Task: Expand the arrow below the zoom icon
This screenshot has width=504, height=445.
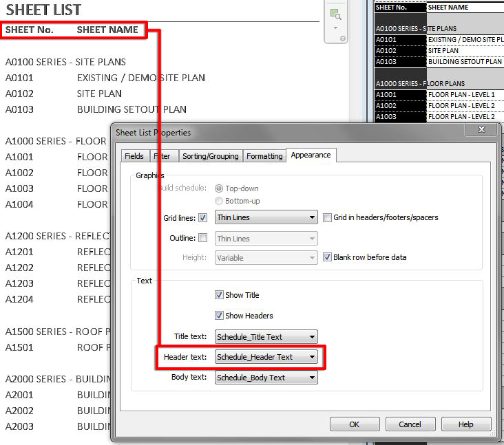Action: 335,28
